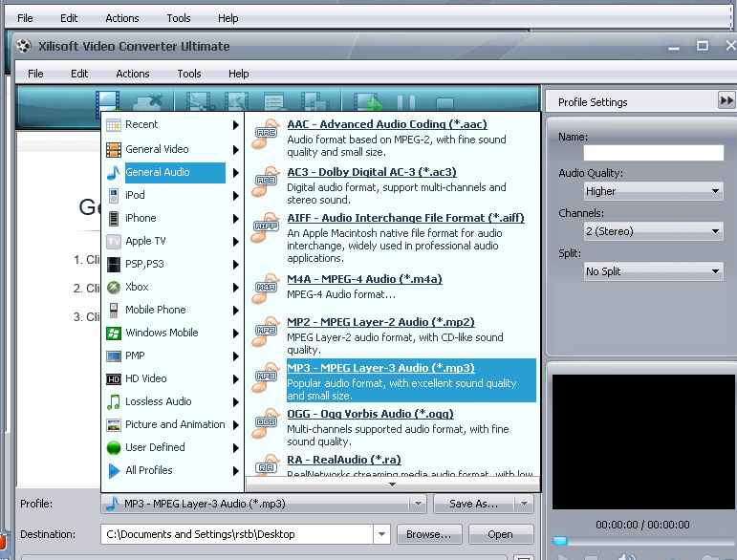
Task: Click the AC3 format icon
Action: pos(266,182)
